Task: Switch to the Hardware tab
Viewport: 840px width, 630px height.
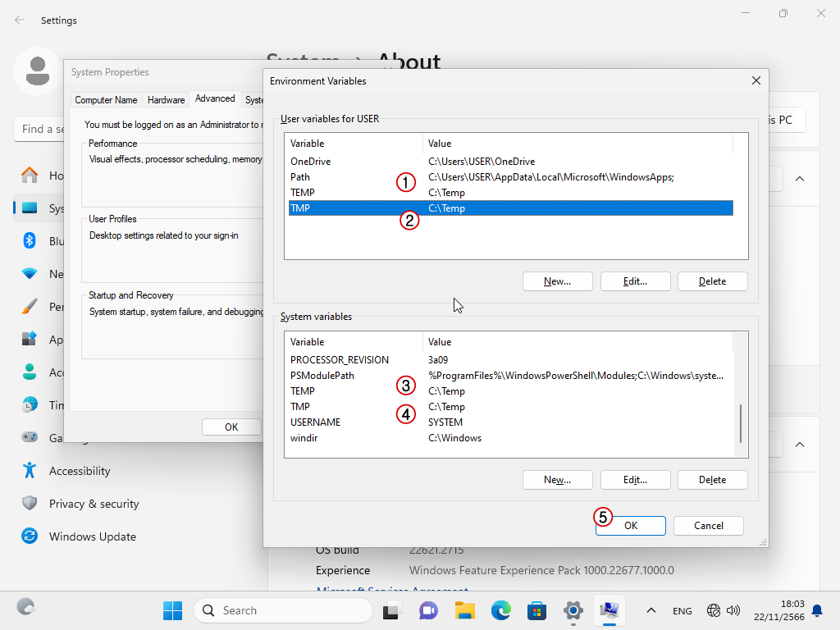Action: pyautogui.click(x=166, y=100)
